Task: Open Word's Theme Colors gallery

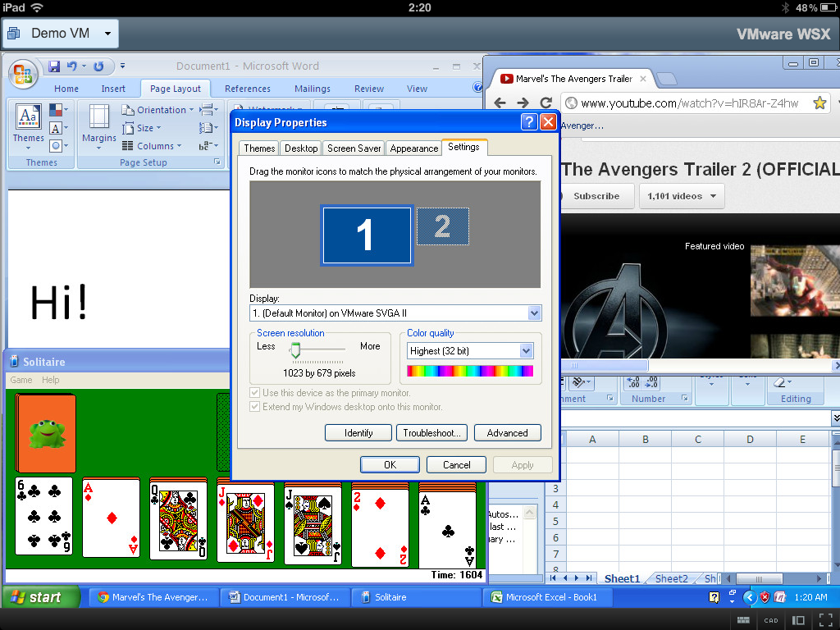Action: point(58,110)
